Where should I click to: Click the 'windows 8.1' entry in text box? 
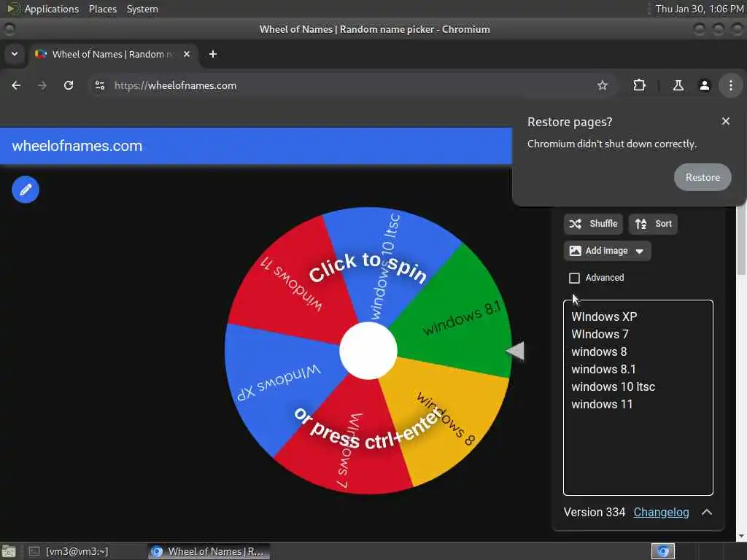click(x=603, y=369)
